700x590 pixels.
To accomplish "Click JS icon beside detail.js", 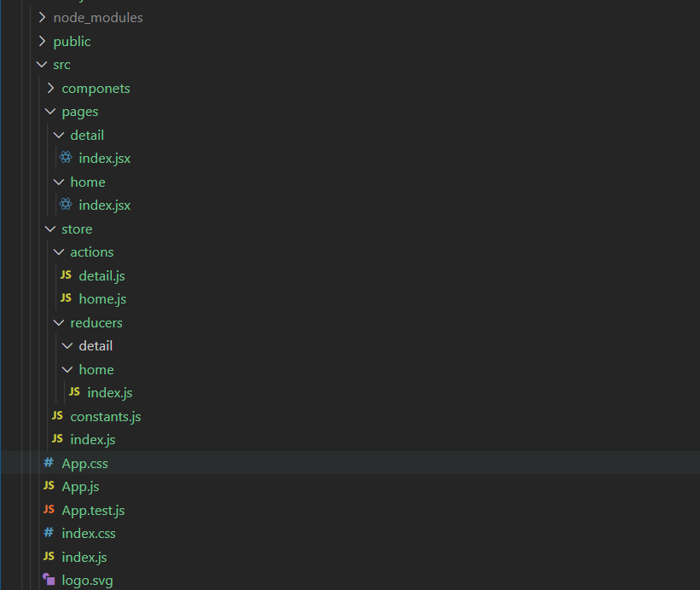I will pos(66,275).
